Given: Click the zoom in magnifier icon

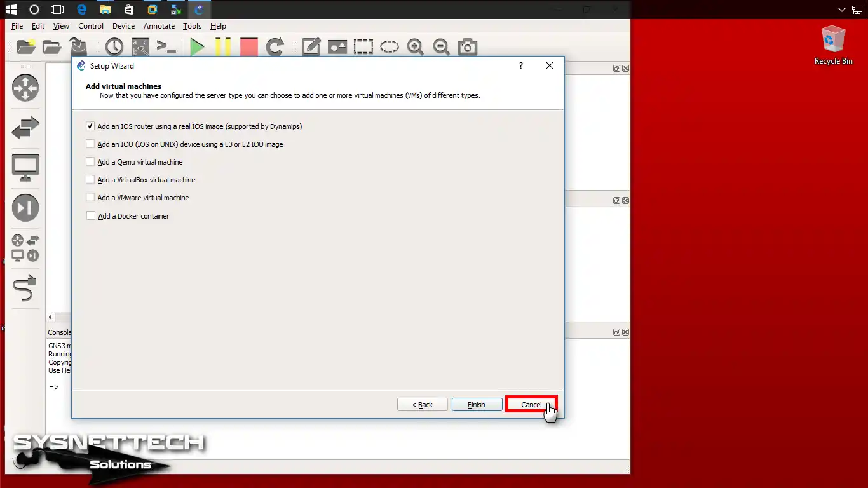Looking at the screenshot, I should pos(416,46).
